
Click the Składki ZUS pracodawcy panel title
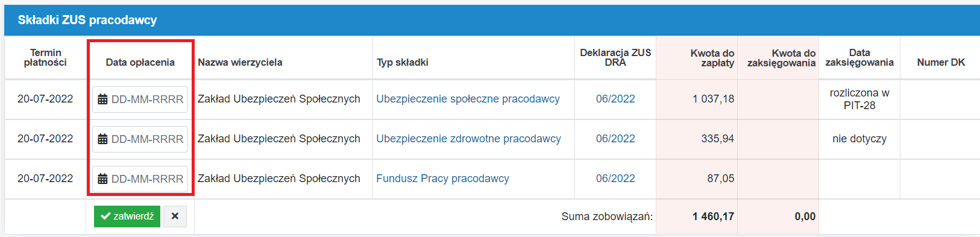[x=87, y=20]
